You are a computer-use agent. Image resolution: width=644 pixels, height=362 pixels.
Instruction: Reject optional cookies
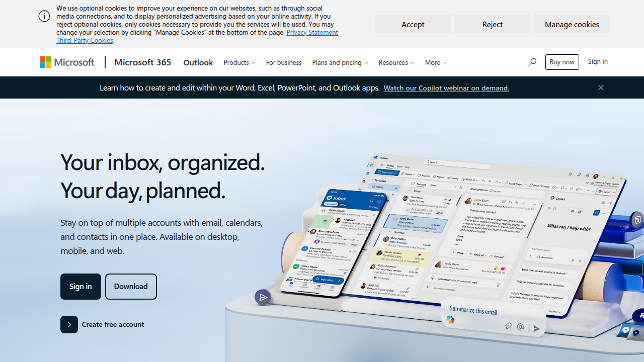pyautogui.click(x=492, y=24)
